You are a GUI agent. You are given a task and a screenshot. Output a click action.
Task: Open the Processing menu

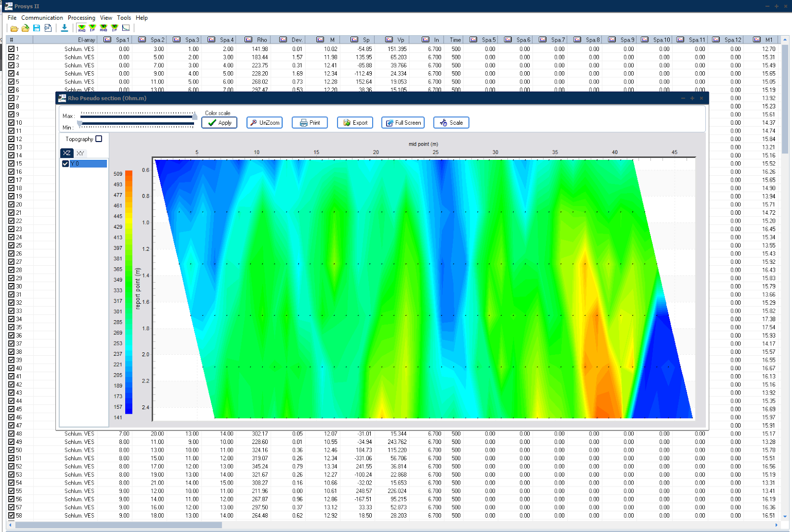pyautogui.click(x=82, y=18)
